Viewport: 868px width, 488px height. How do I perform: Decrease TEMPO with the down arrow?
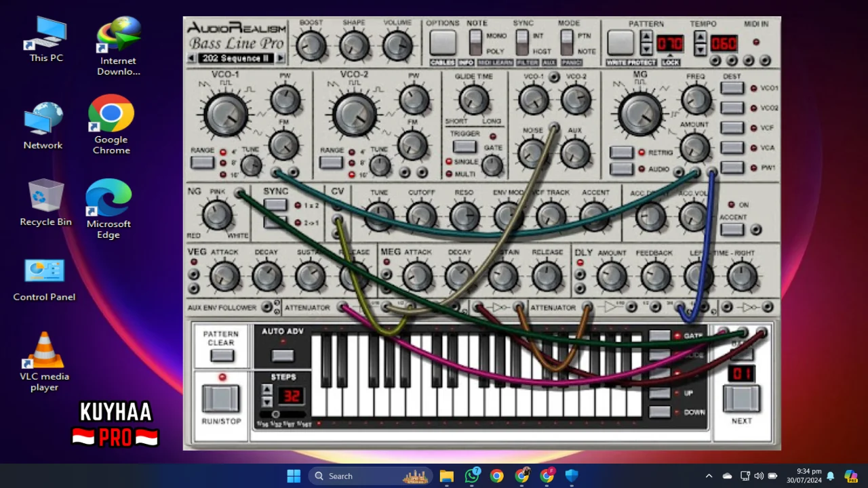click(701, 49)
